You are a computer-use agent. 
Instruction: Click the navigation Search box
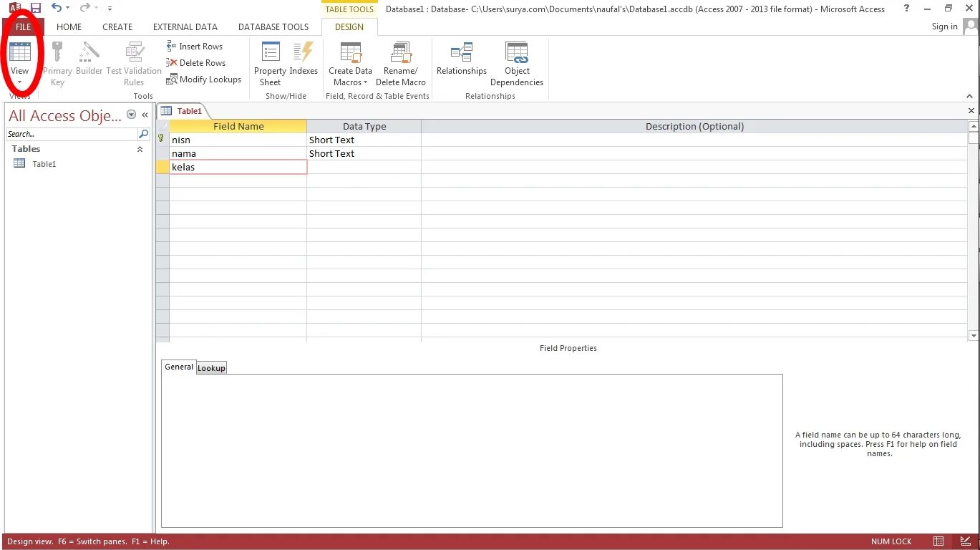click(x=72, y=134)
